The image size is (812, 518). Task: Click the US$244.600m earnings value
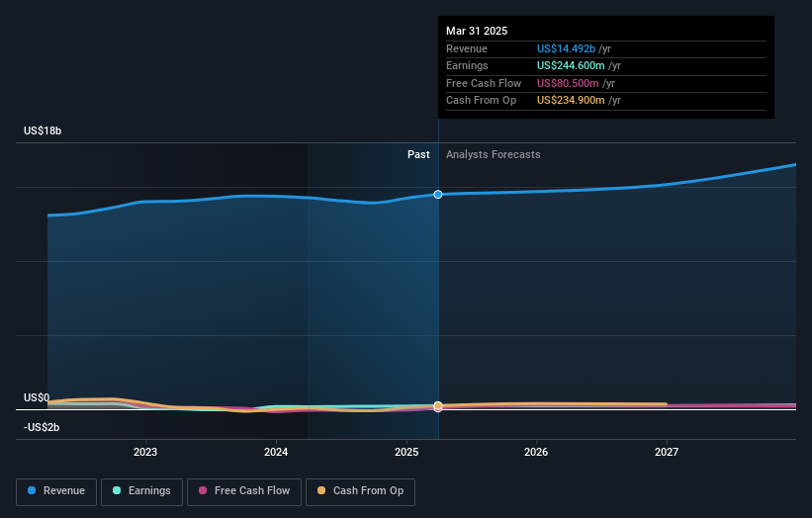pyautogui.click(x=571, y=65)
